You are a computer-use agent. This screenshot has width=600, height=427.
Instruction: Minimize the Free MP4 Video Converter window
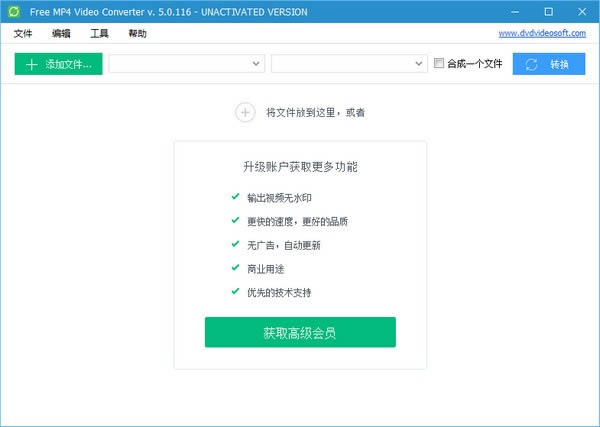click(515, 12)
